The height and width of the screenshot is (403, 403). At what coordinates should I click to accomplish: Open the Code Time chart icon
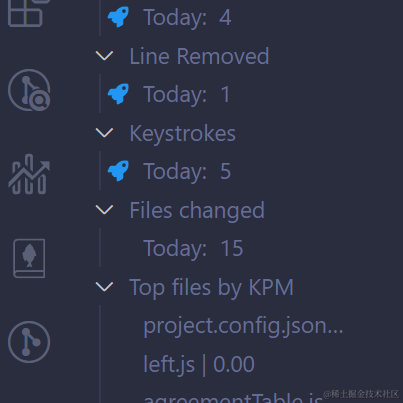point(29,174)
